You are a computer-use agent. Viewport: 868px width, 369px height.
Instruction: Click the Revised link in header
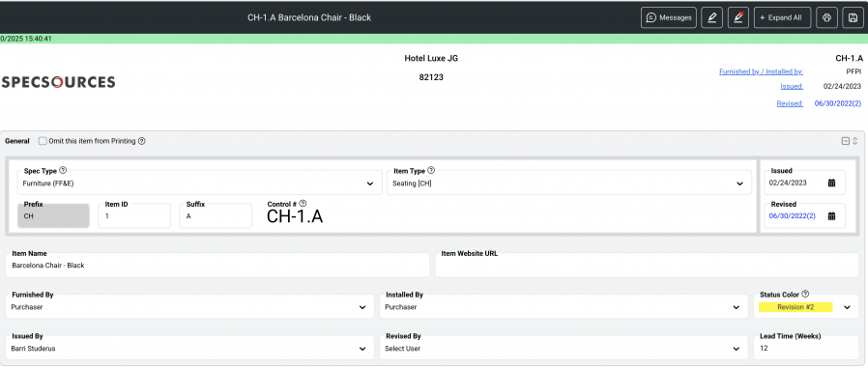point(791,103)
